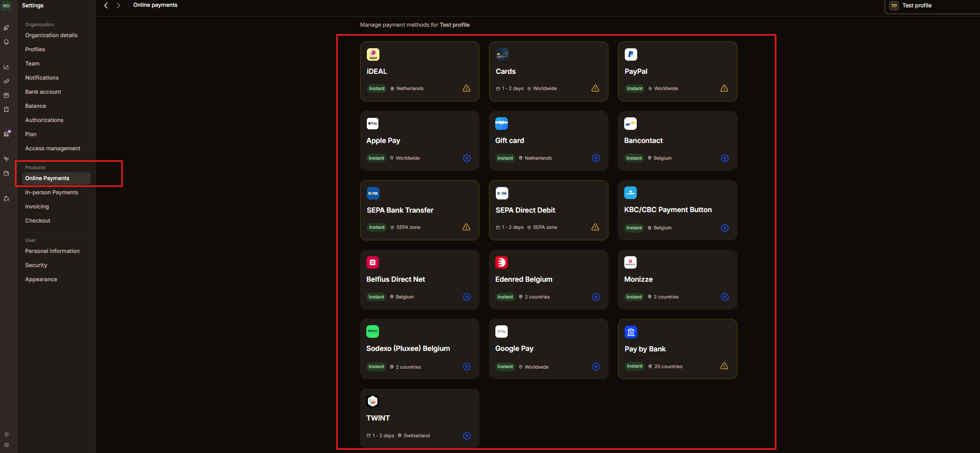Open the Appearance settings

(x=41, y=280)
